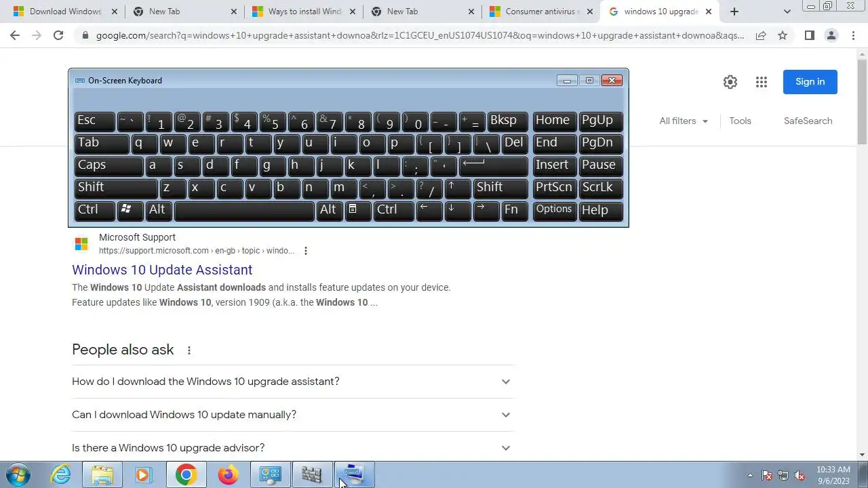Toggle the left Ctrl key
This screenshot has width=868, height=488.
(x=94, y=211)
